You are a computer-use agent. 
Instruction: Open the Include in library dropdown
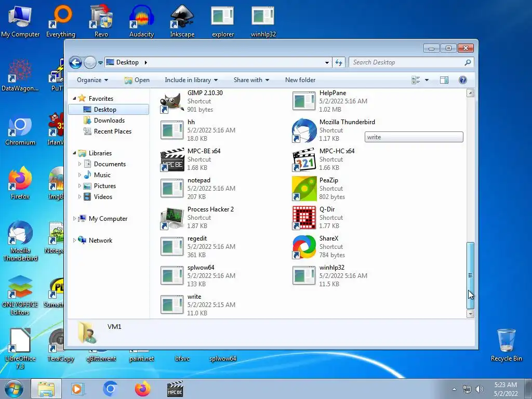tap(191, 80)
